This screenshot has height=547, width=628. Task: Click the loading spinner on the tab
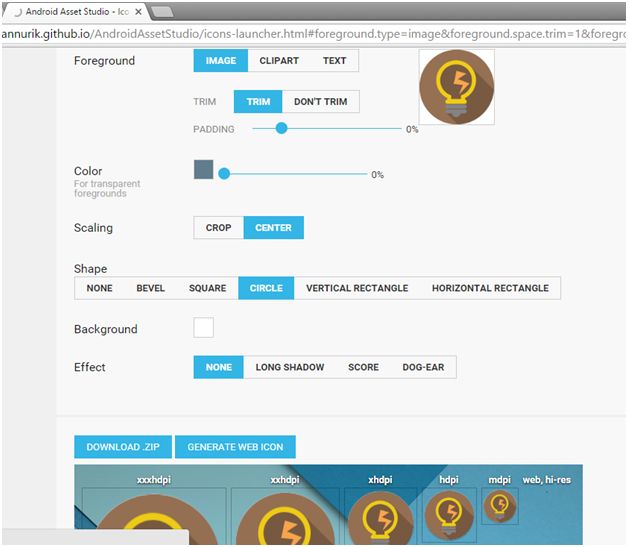[17, 12]
